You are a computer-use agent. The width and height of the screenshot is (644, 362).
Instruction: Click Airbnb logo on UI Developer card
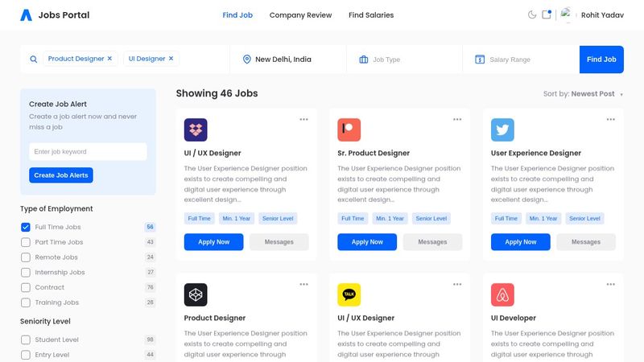[x=502, y=294]
